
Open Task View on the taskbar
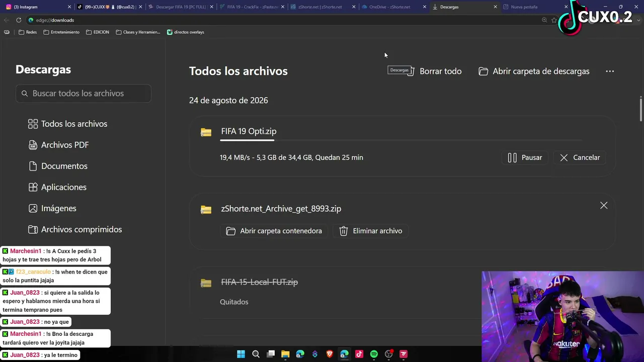click(x=271, y=354)
